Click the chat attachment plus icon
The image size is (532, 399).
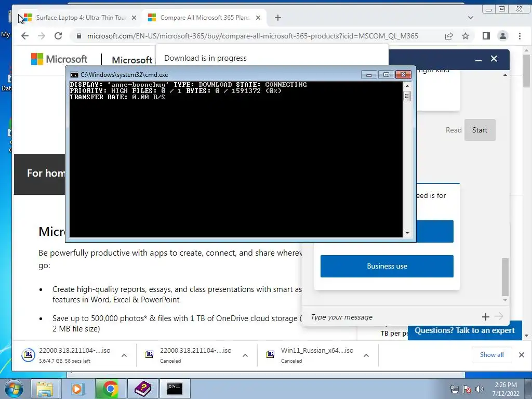(x=486, y=317)
